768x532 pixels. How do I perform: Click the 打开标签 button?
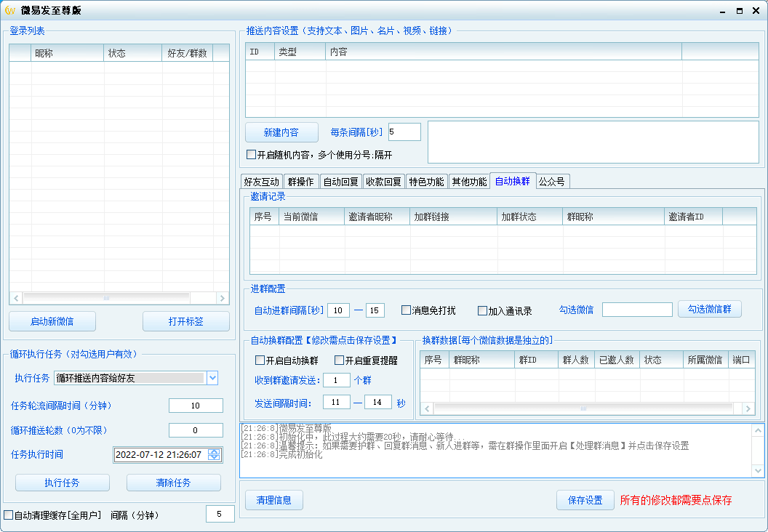click(x=185, y=321)
